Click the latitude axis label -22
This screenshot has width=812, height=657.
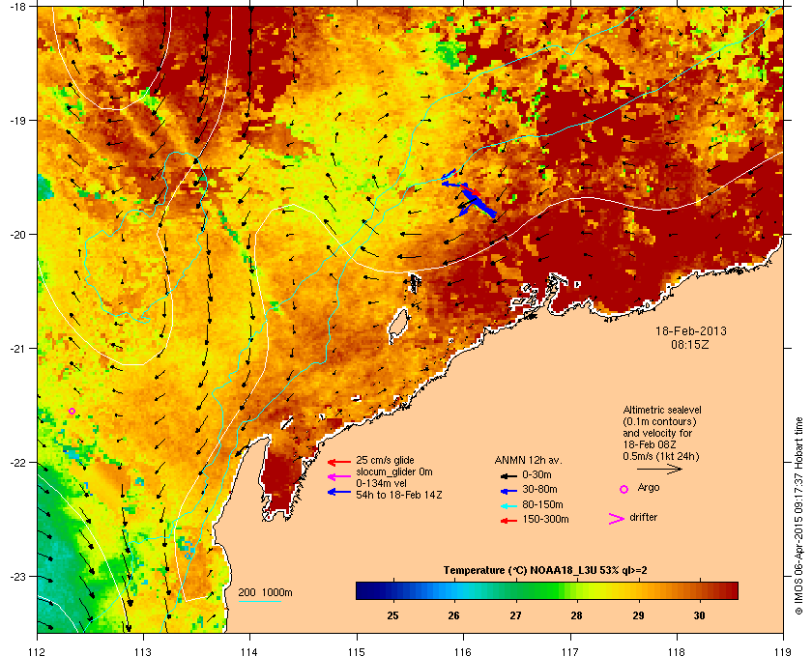tap(17, 462)
